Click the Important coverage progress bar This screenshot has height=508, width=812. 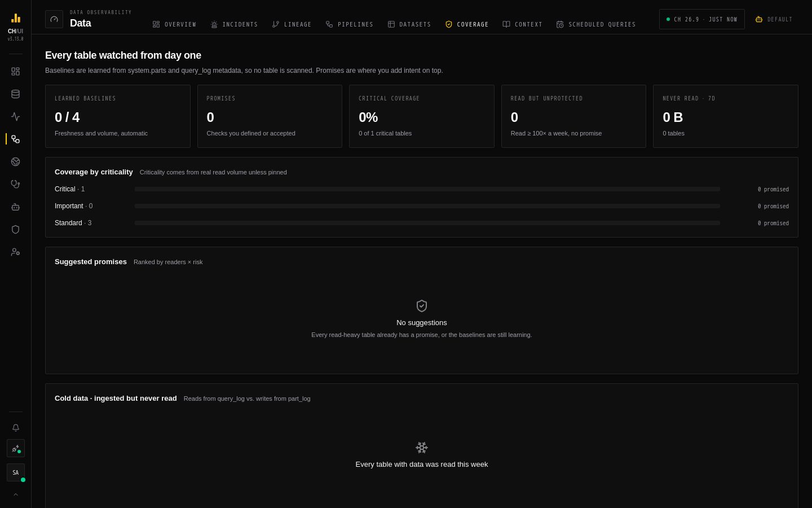click(x=427, y=206)
